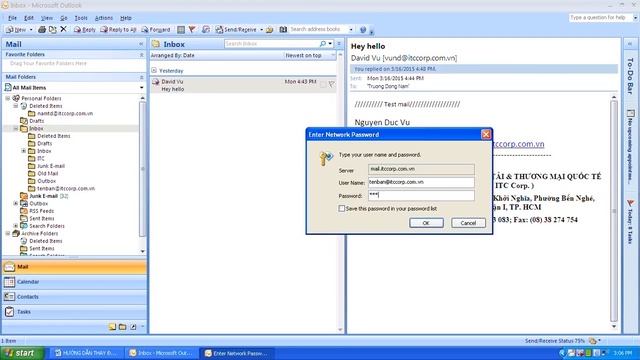
Task: Click OK in the Enter Network Password dialog
Action: pyautogui.click(x=426, y=223)
